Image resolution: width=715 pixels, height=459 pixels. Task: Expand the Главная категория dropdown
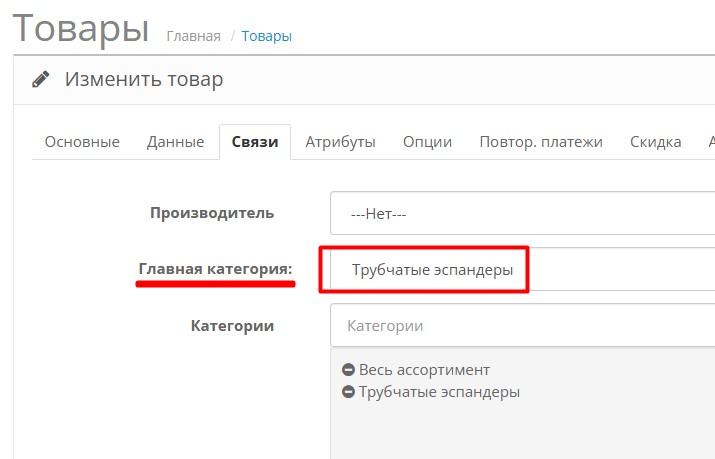tap(522, 270)
